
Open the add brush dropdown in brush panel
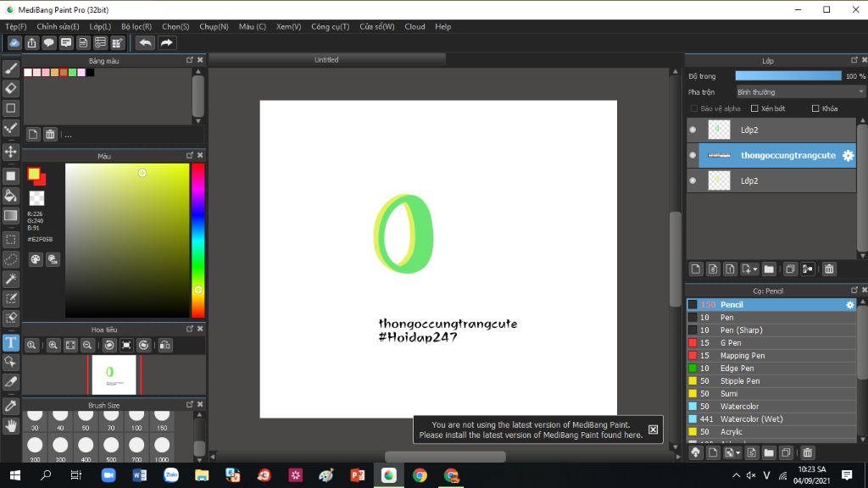[x=732, y=453]
